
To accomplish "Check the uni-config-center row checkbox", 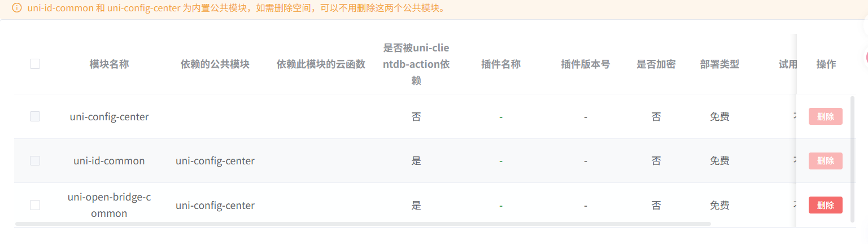I will [x=35, y=116].
